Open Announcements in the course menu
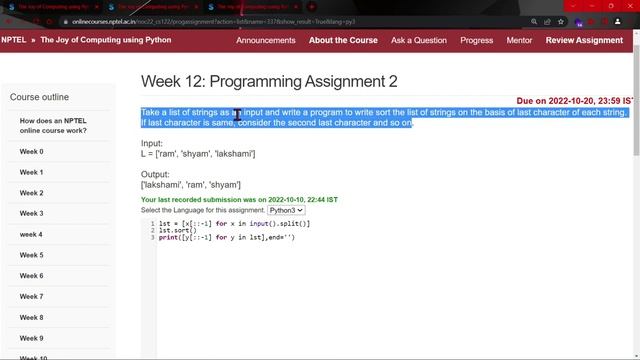Screen dimensions: 640x360 [266, 40]
